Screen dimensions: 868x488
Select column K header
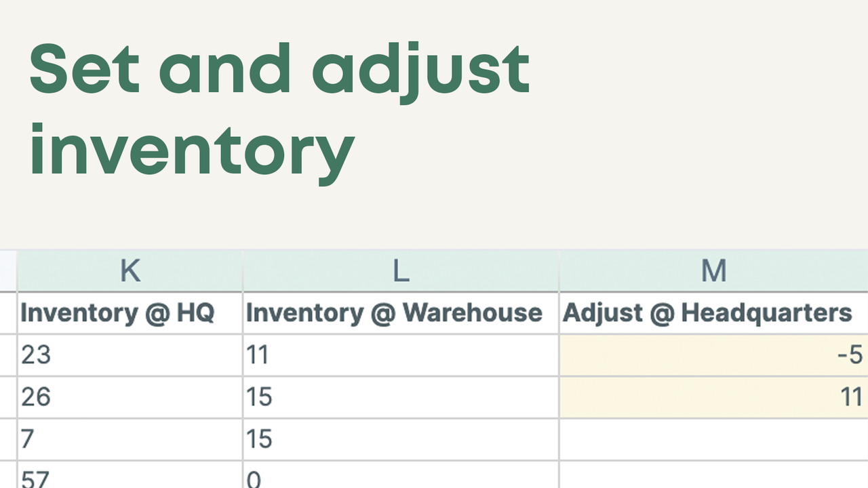[129, 270]
